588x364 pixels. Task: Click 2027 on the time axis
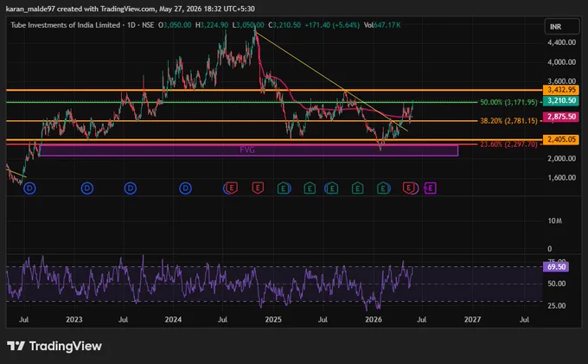click(472, 319)
